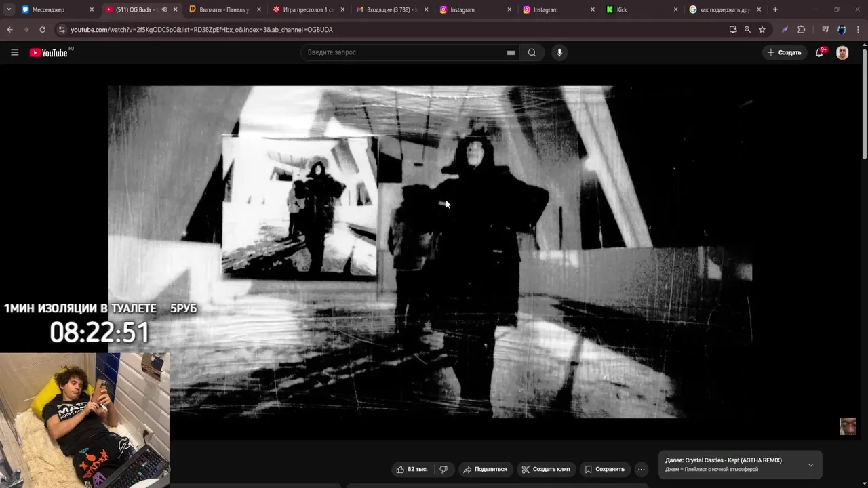Go forward with browser forward arrow
The image size is (868, 488).
26,30
